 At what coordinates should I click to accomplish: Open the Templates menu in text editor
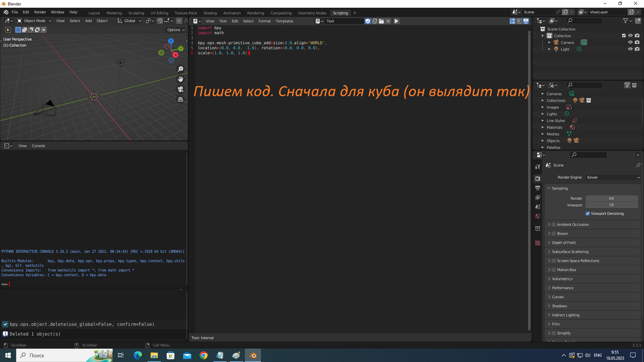(x=284, y=21)
